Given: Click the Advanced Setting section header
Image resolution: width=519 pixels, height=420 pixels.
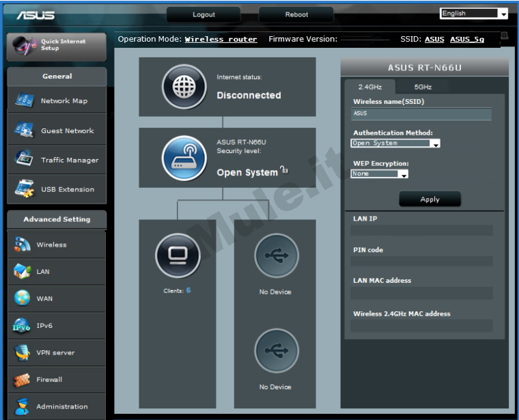Looking at the screenshot, I should point(57,219).
